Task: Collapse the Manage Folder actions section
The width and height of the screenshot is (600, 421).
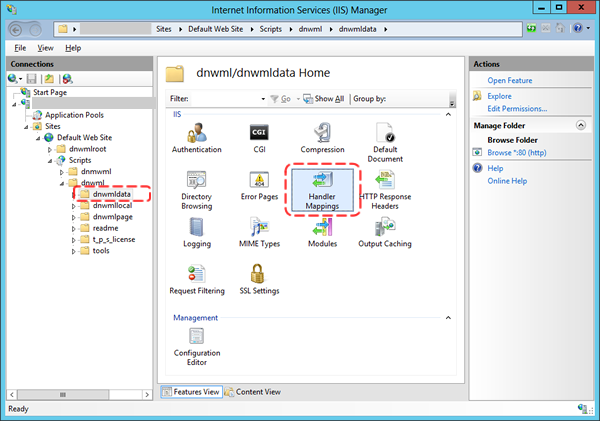Action: [580, 125]
